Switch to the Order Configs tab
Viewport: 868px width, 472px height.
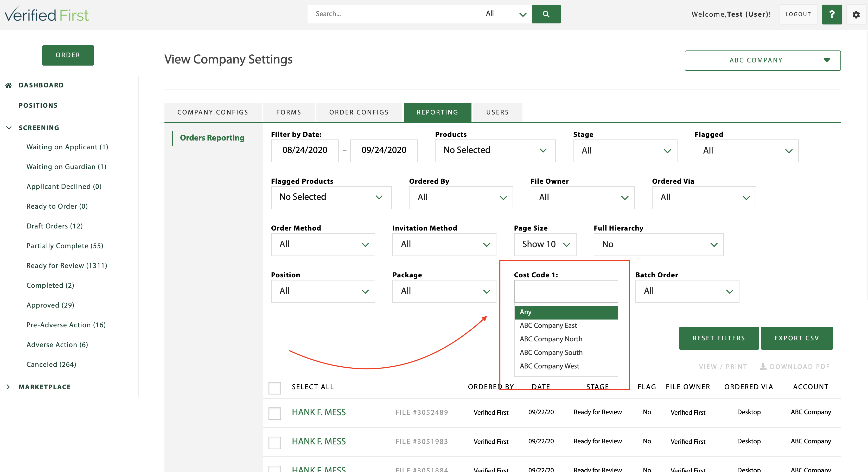click(x=359, y=112)
